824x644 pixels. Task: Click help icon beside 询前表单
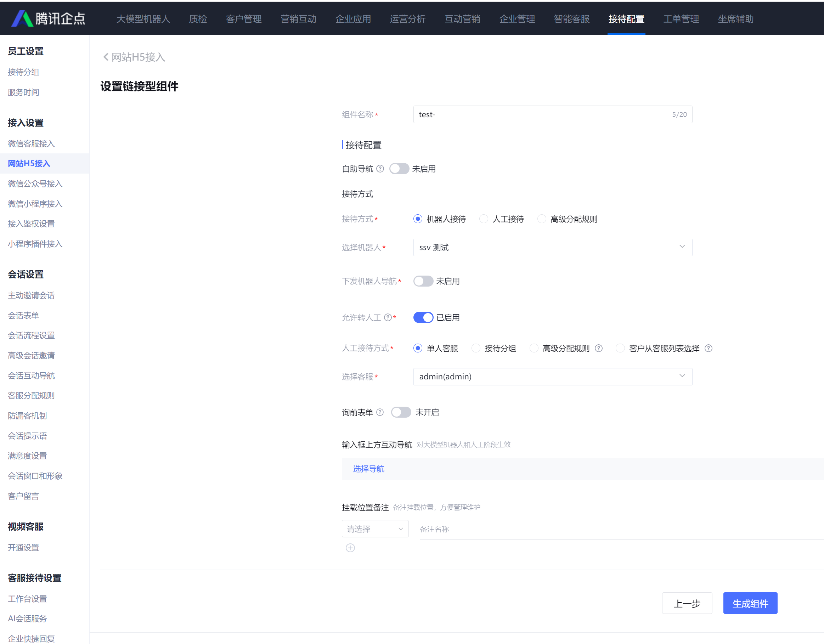(x=380, y=412)
